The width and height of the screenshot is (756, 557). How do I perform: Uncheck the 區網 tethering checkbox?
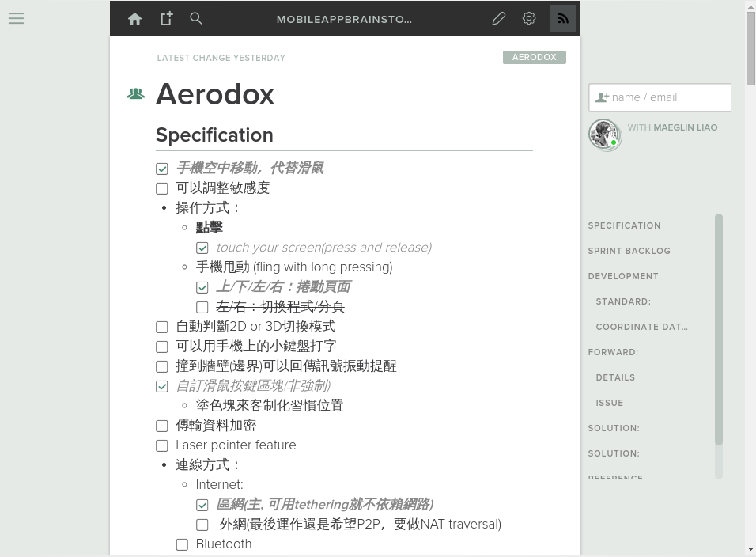coord(202,505)
